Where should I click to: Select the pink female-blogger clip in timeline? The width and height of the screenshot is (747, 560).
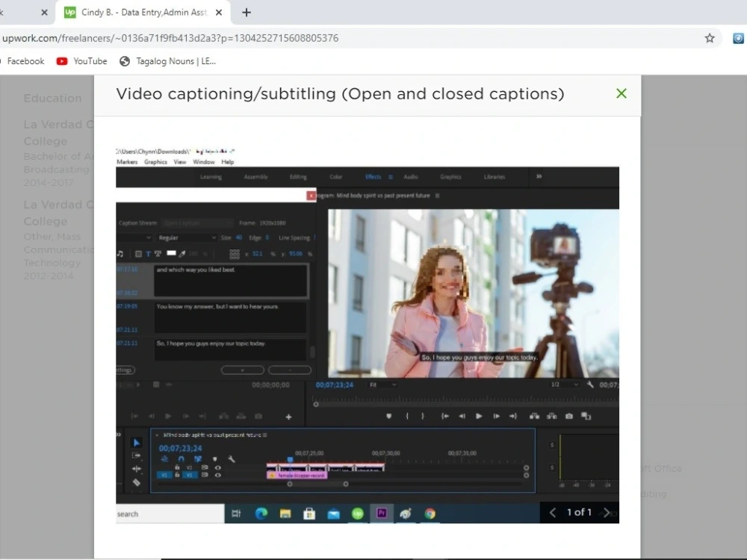click(x=297, y=475)
